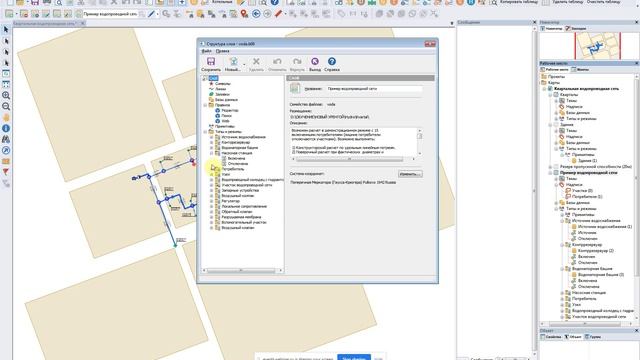640x360 pixels.
Task: Expand Участок водопроводной сети in dialog tree
Action: coord(212,185)
